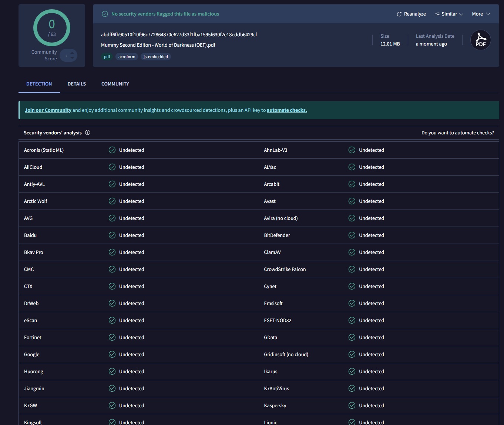The height and width of the screenshot is (425, 504).
Task: Select the js-embedded tag
Action: point(156,57)
